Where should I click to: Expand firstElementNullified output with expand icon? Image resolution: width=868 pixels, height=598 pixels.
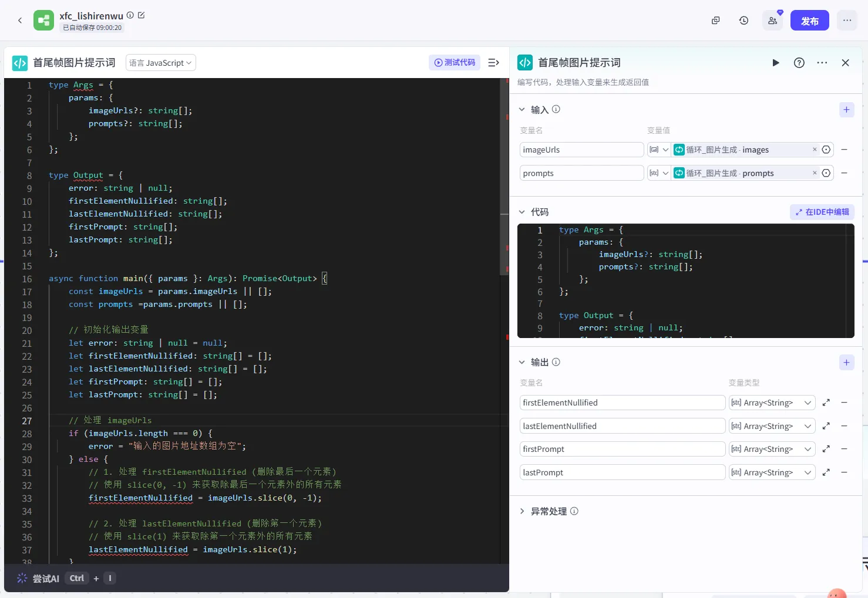pos(826,403)
